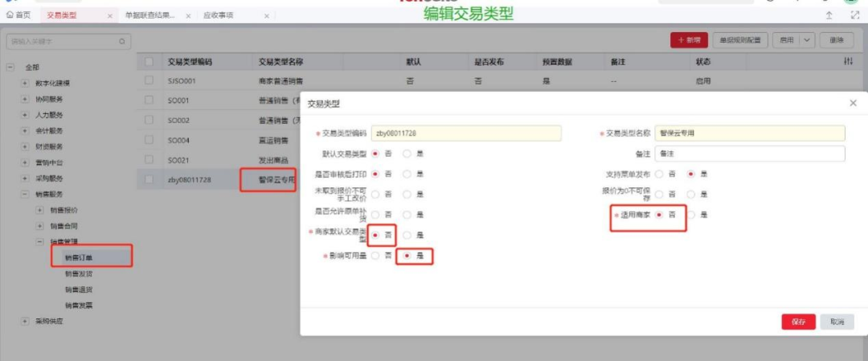Close the 单据联查结果 tab with its X
This screenshot has height=361, width=868.
pos(188,16)
